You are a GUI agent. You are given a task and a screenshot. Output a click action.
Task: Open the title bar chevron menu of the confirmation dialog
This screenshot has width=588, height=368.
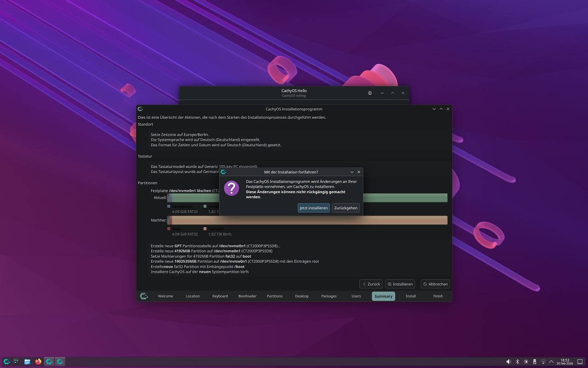pyautogui.click(x=352, y=172)
